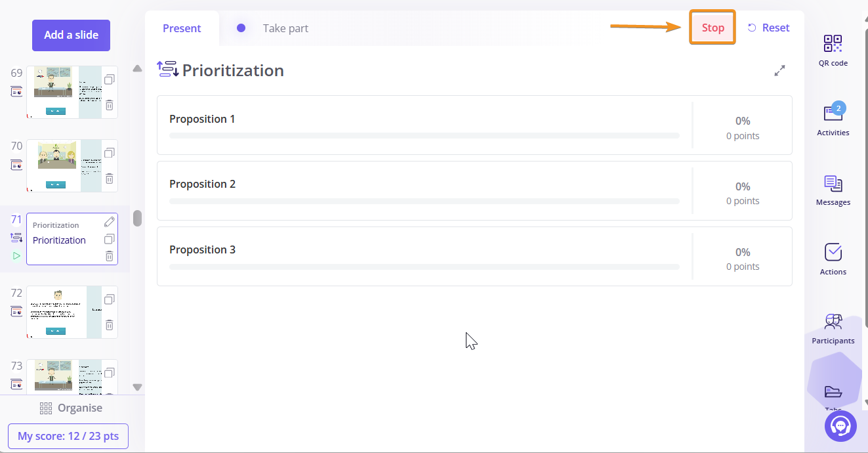Expand the Prioritization view to fullscreen
868x453 pixels.
(779, 70)
